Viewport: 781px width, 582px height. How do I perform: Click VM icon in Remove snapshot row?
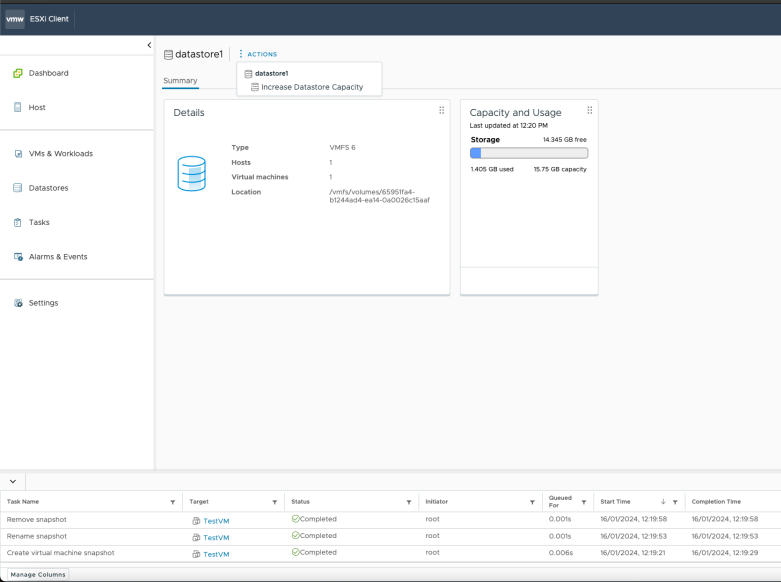tap(196, 521)
